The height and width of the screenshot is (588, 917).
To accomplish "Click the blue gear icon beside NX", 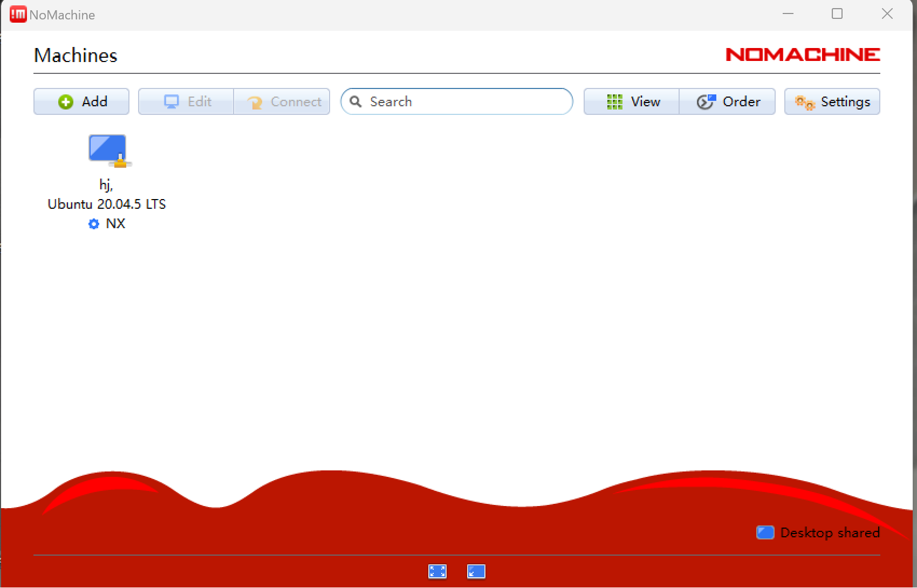I will coord(94,224).
